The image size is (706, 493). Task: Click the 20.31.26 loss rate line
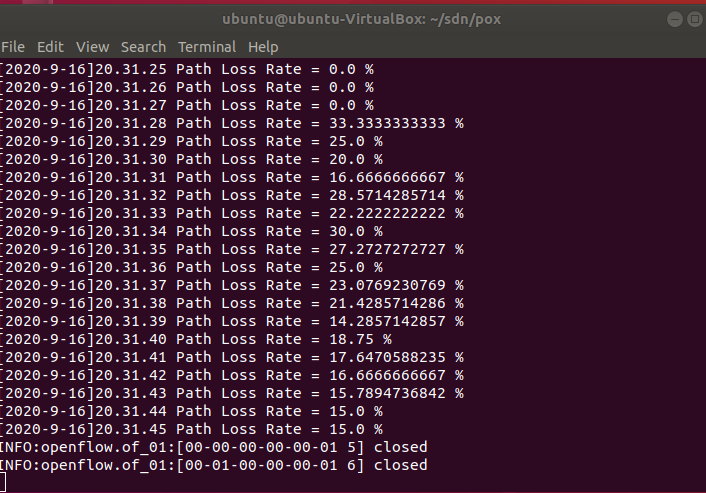187,87
